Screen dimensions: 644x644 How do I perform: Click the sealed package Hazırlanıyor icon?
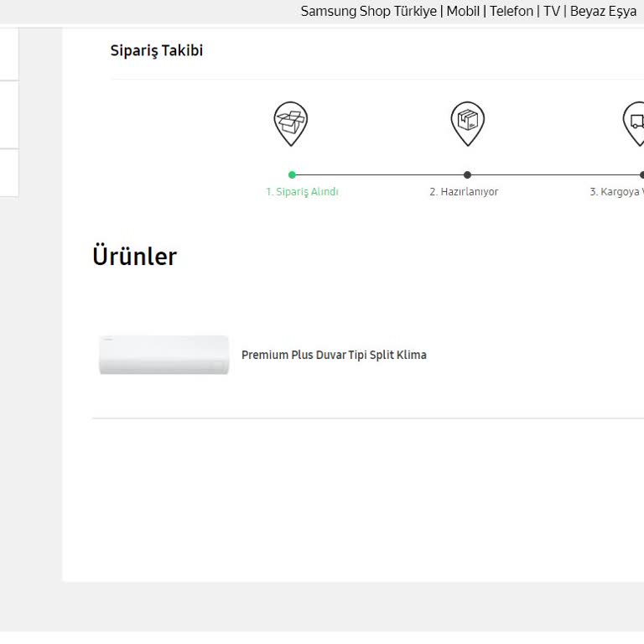467,123
